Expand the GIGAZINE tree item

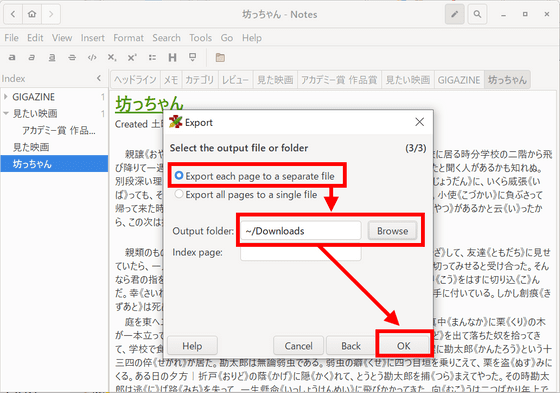pyautogui.click(x=6, y=97)
